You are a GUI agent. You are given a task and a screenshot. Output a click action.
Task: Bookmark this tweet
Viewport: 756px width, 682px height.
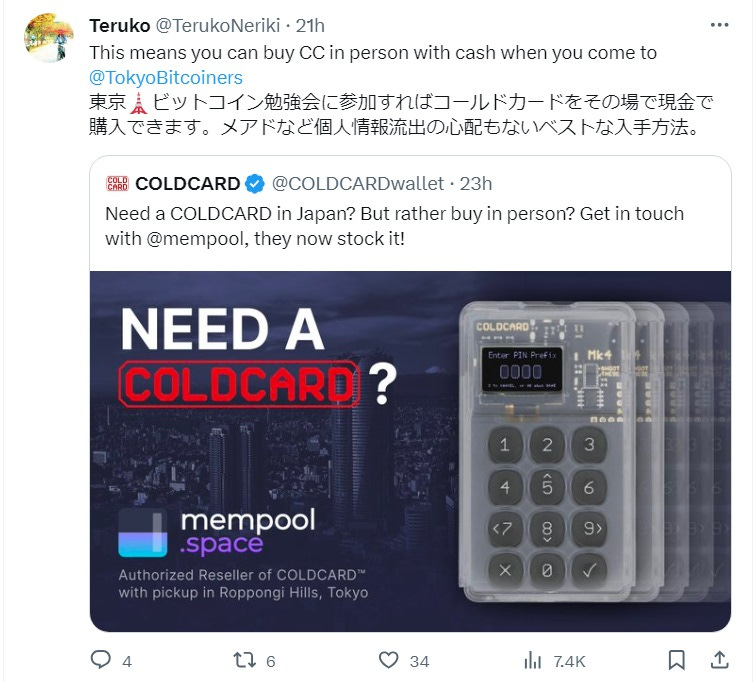point(676,660)
